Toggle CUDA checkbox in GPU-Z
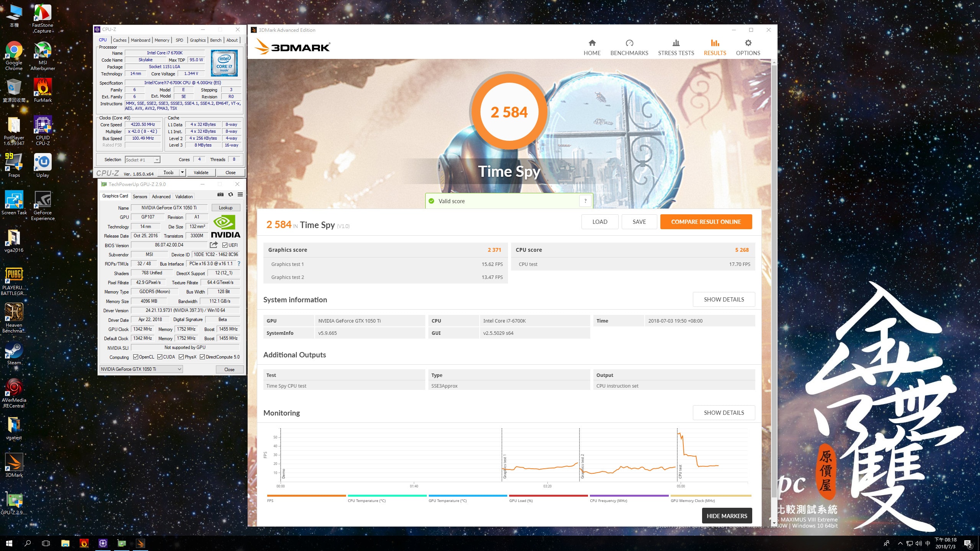Screen dimensions: 980x551 (x=160, y=357)
